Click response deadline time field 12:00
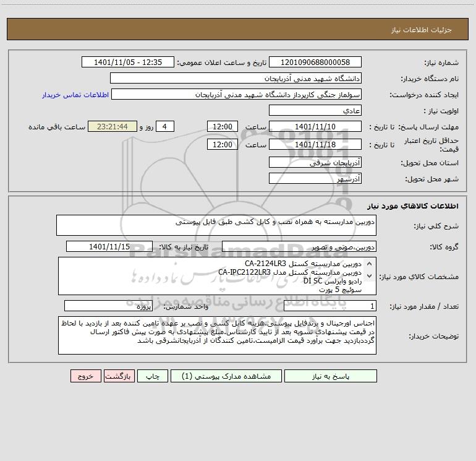 coord(222,127)
